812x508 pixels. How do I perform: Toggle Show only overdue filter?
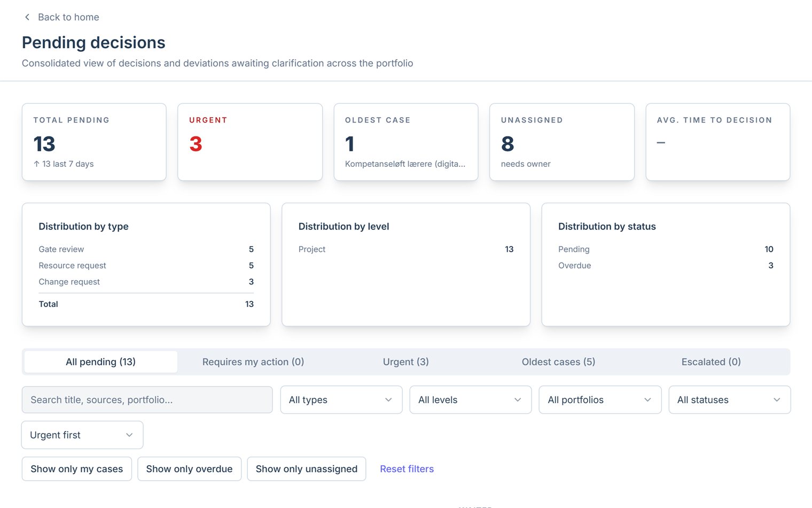[190, 469]
